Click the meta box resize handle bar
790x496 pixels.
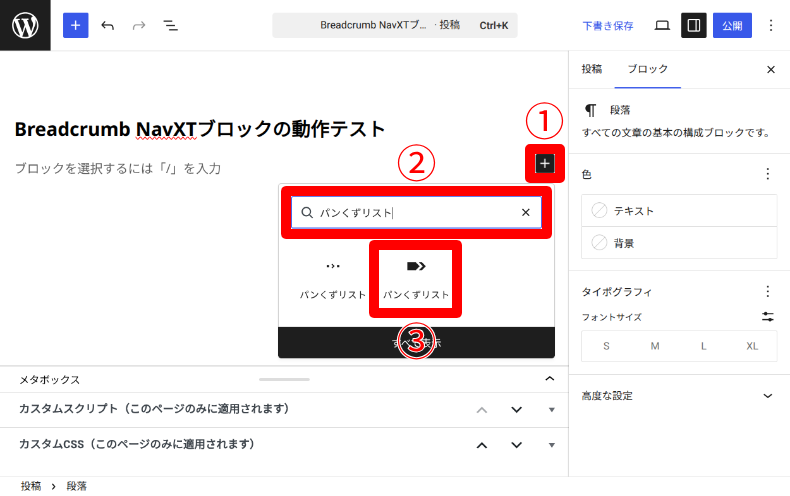pos(284,379)
